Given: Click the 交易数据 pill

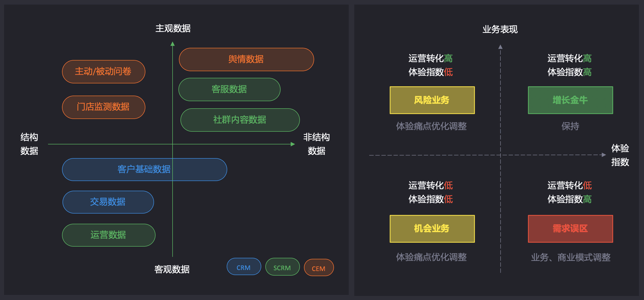Looking at the screenshot, I should click(x=108, y=202).
